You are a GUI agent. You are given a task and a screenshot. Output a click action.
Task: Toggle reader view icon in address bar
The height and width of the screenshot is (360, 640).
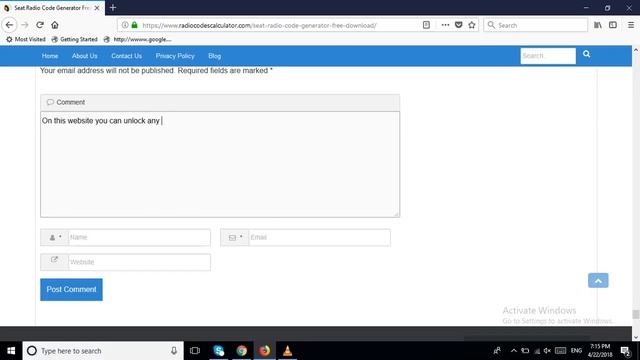click(426, 25)
